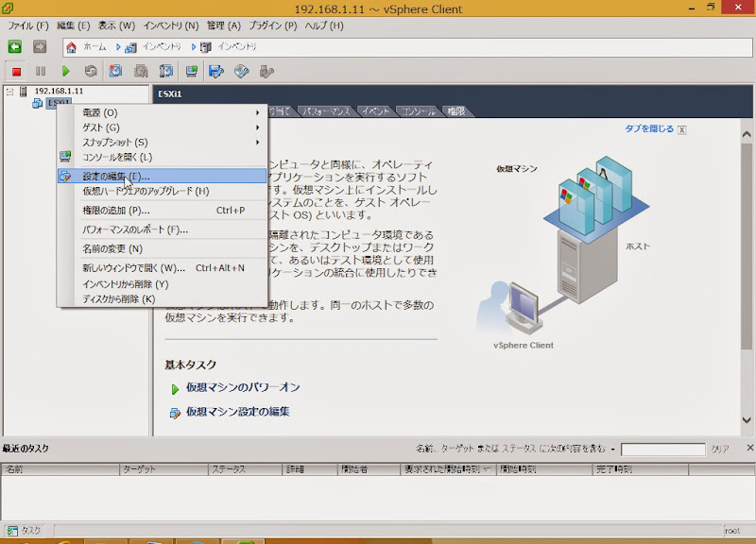This screenshot has height=544, width=756.
Task: Click the 192.168.1.11 host server icon
Action: click(23, 91)
